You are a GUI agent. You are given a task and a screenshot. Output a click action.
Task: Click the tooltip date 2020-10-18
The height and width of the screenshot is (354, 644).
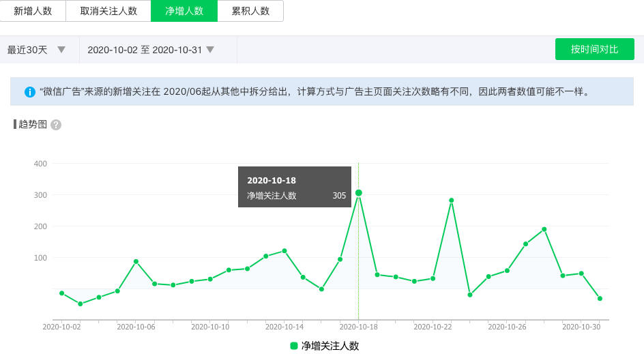click(272, 180)
